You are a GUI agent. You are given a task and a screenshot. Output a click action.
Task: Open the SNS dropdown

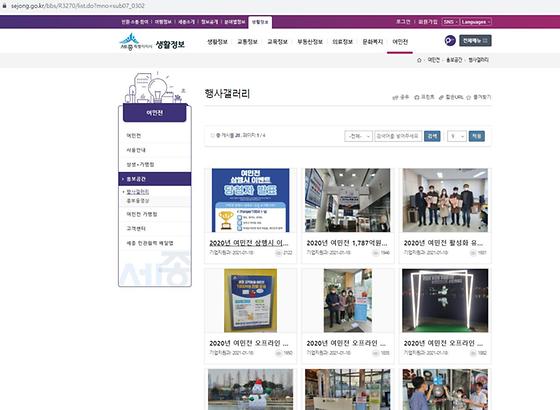450,22
